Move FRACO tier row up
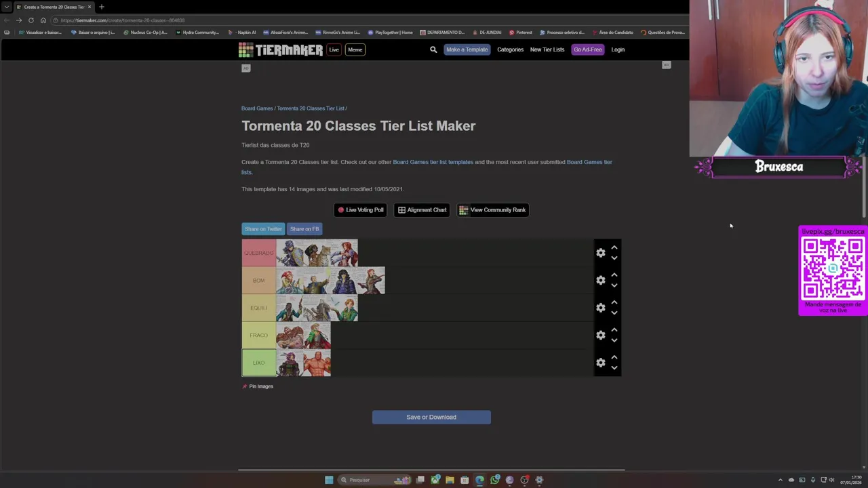Image resolution: width=868 pixels, height=488 pixels. click(614, 329)
